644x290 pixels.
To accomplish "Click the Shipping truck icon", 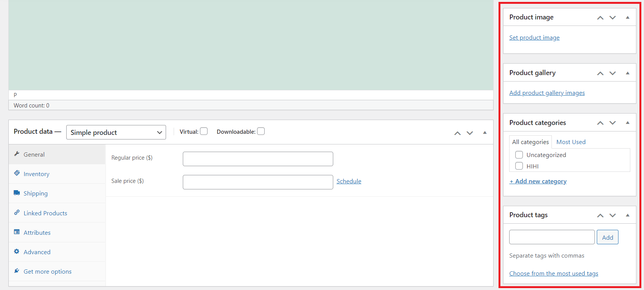I will (17, 193).
